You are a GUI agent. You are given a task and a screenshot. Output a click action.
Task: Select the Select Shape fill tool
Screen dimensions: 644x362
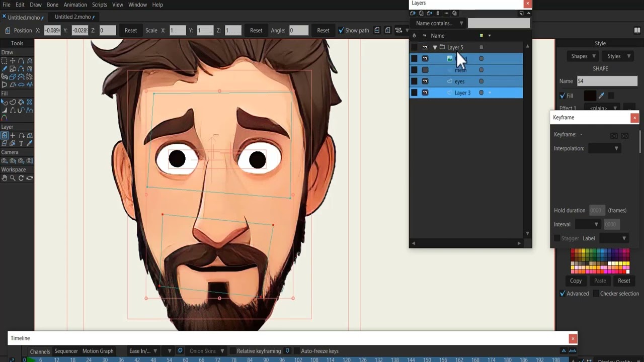pos(4,102)
